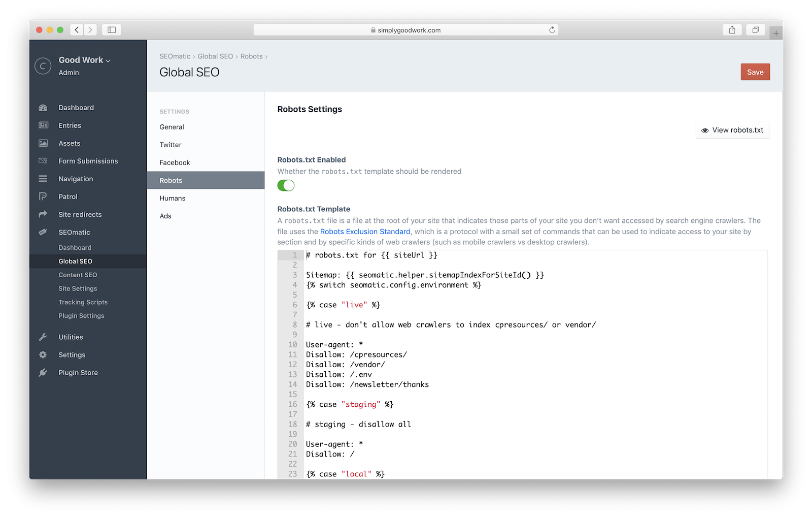Click the Navigation hamburger icon
This screenshot has height=518, width=812.
coord(43,179)
